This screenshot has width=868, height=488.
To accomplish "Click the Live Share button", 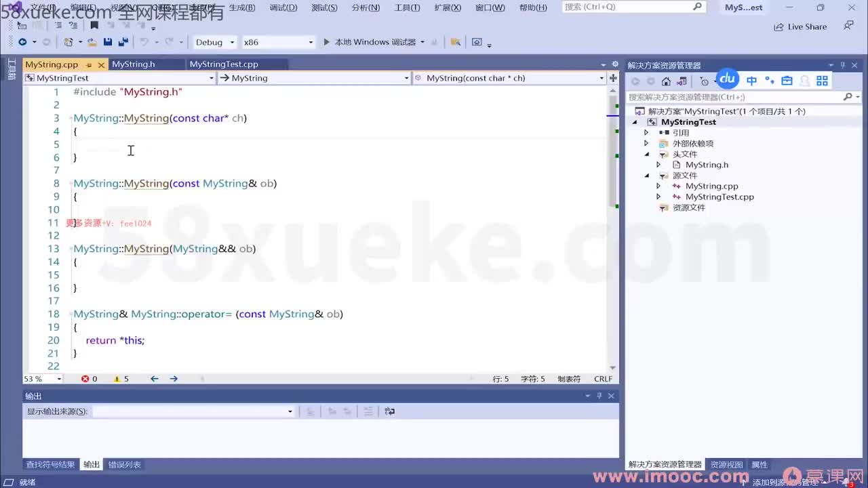I will (800, 26).
